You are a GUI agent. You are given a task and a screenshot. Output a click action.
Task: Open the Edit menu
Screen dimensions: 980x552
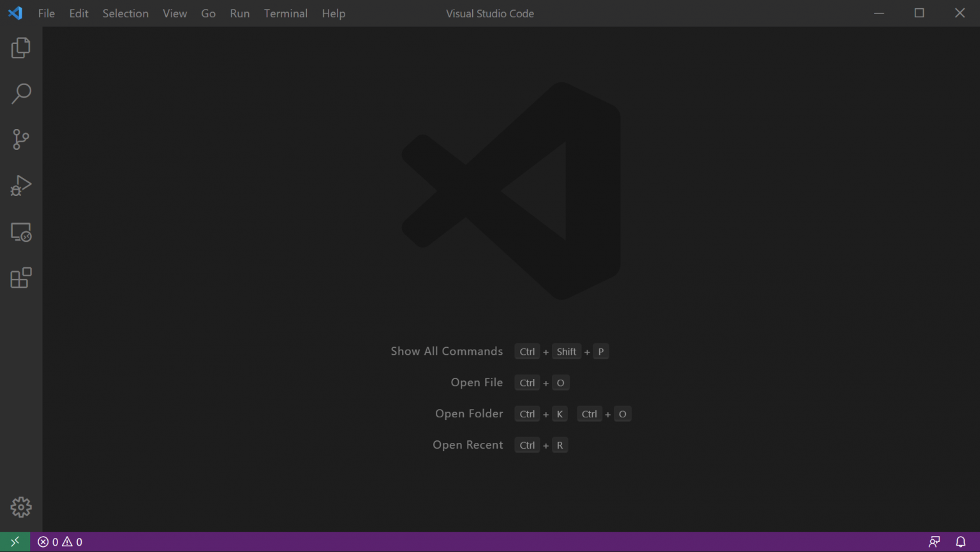79,13
